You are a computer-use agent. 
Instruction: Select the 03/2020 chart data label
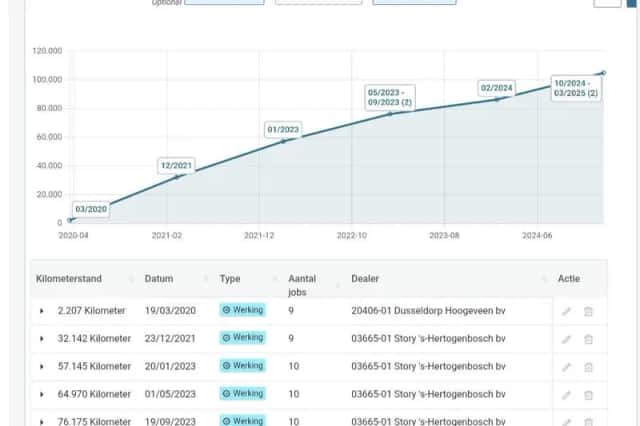pos(91,209)
